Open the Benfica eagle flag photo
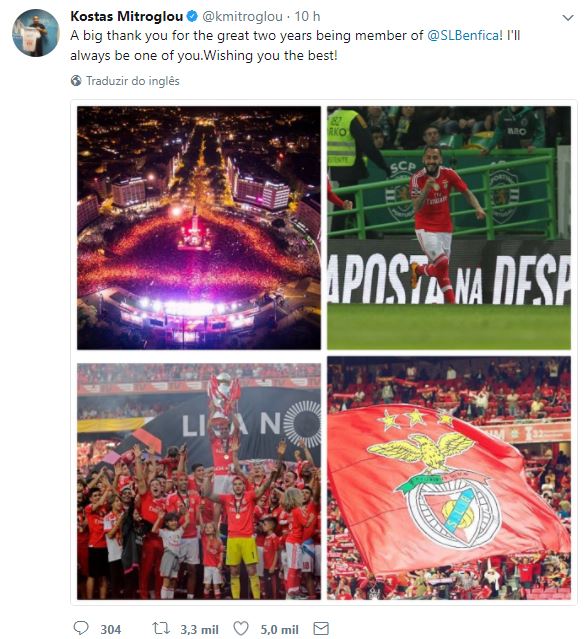 [x=449, y=478]
